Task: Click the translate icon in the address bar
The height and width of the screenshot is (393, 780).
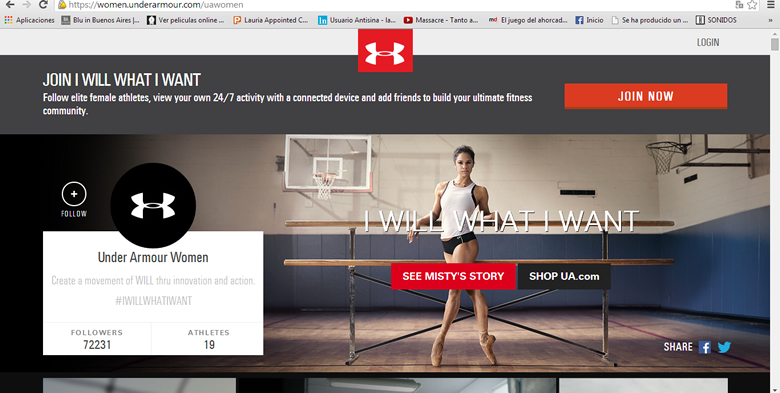Action: (x=739, y=5)
